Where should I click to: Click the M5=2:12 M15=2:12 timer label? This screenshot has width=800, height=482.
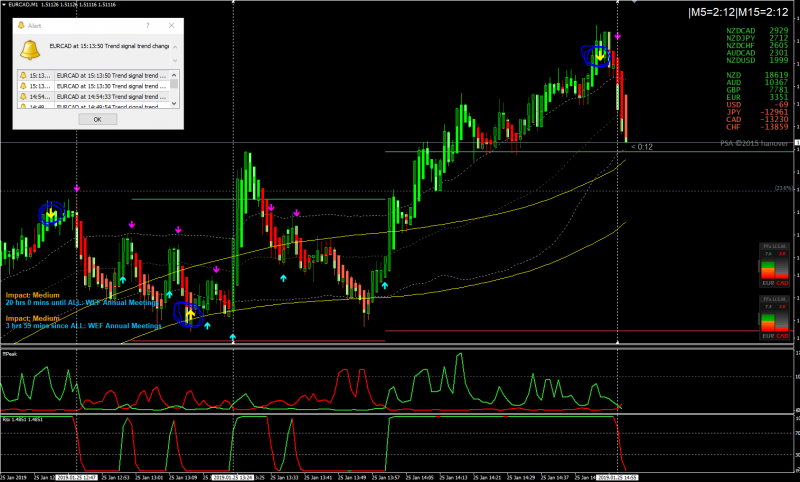point(738,12)
